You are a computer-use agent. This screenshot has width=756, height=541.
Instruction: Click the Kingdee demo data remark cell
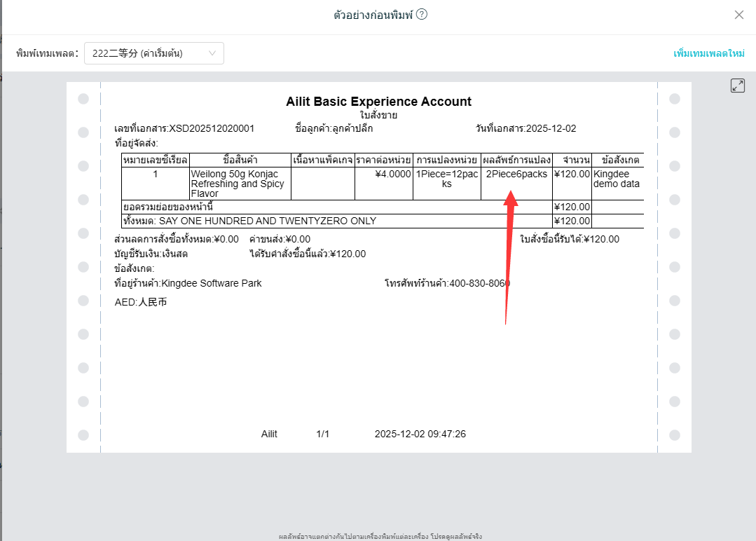point(616,179)
